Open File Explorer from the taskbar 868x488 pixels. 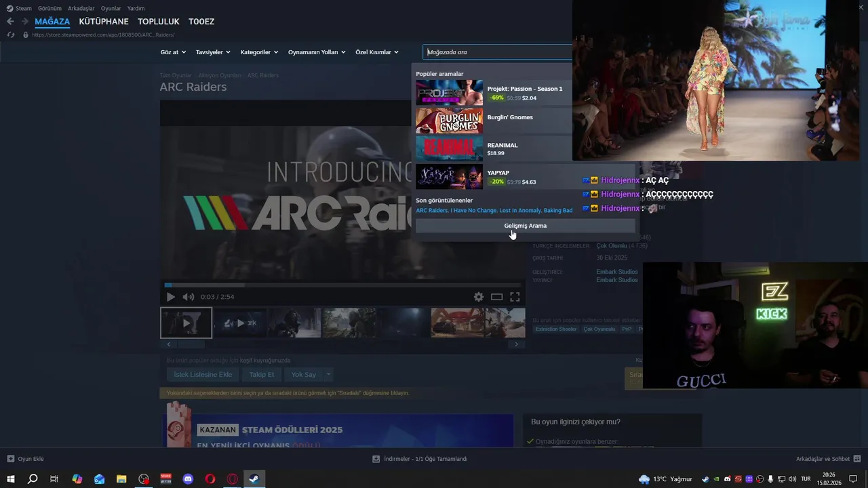[x=121, y=479]
